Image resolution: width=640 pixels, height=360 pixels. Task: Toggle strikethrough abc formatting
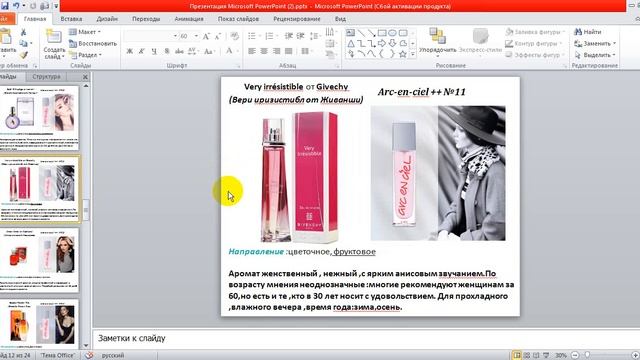tap(179, 51)
